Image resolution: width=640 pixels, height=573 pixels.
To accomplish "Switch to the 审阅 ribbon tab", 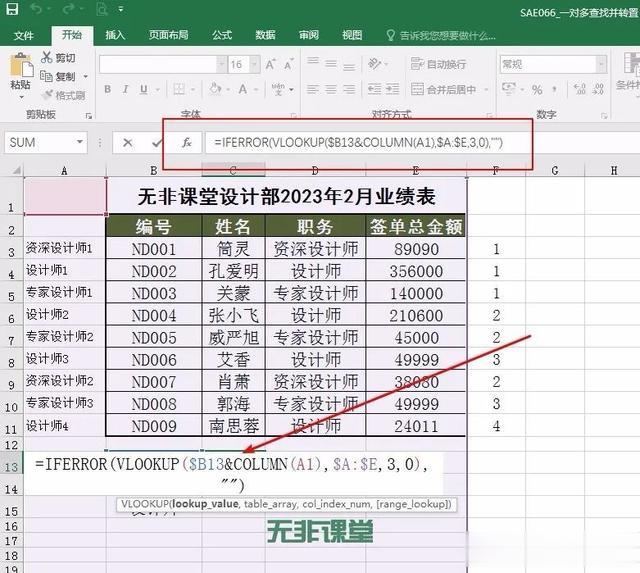I will pos(309,35).
